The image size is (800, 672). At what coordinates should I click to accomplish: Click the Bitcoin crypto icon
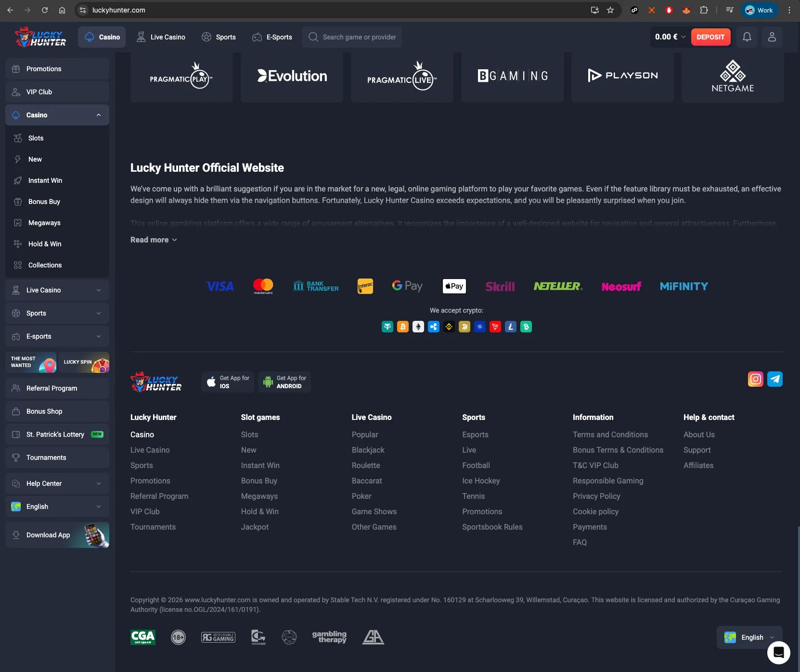click(x=403, y=327)
